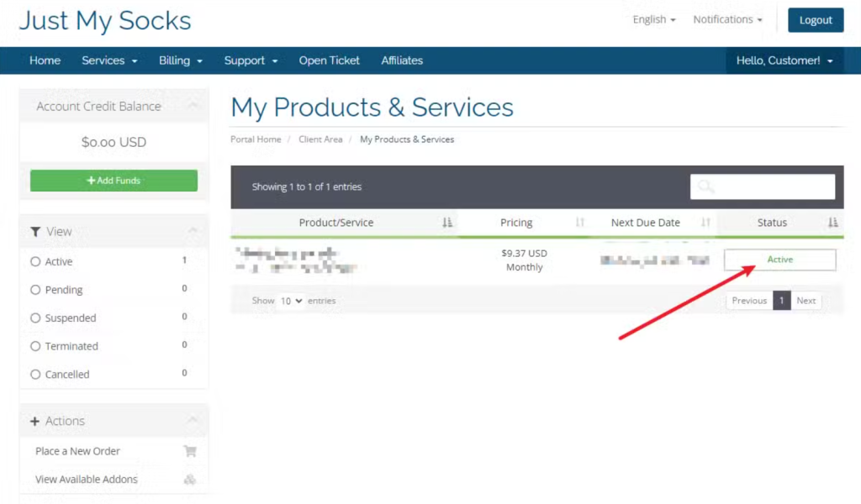Viewport: 861px width, 504px height.
Task: Click the Portal Home breadcrumb link
Action: click(x=256, y=139)
